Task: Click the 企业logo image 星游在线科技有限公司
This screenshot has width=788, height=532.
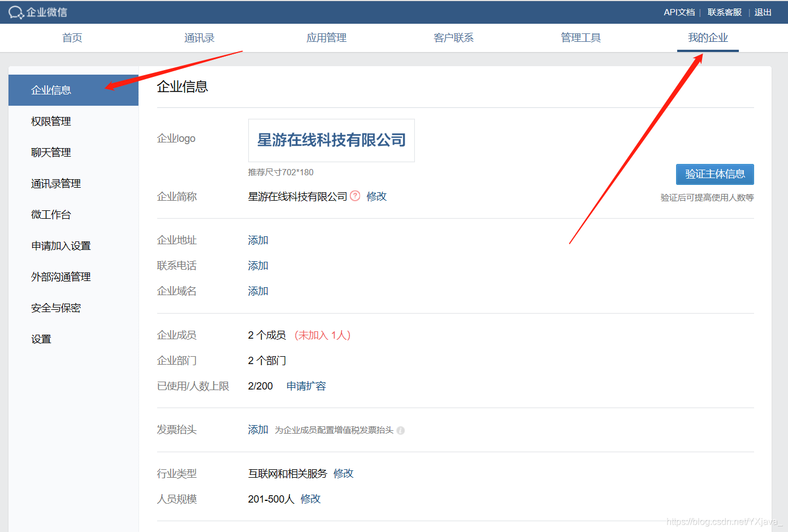Action: pyautogui.click(x=331, y=140)
